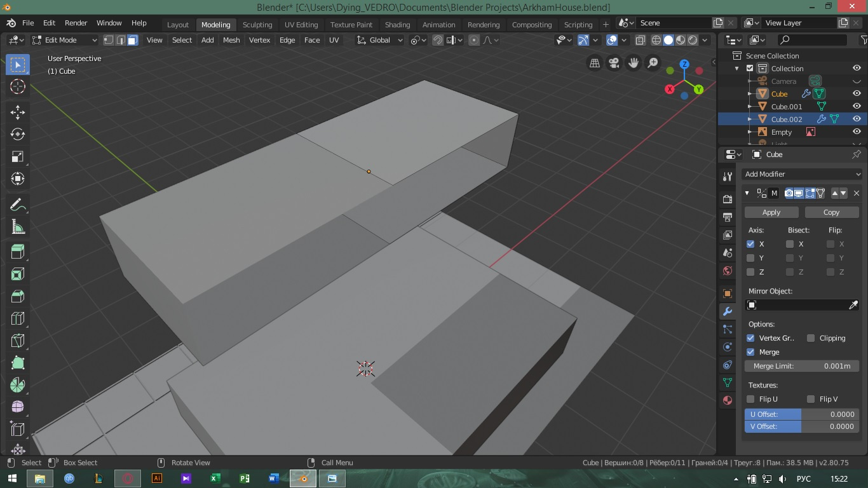Select the Poly Build tool

(18, 363)
